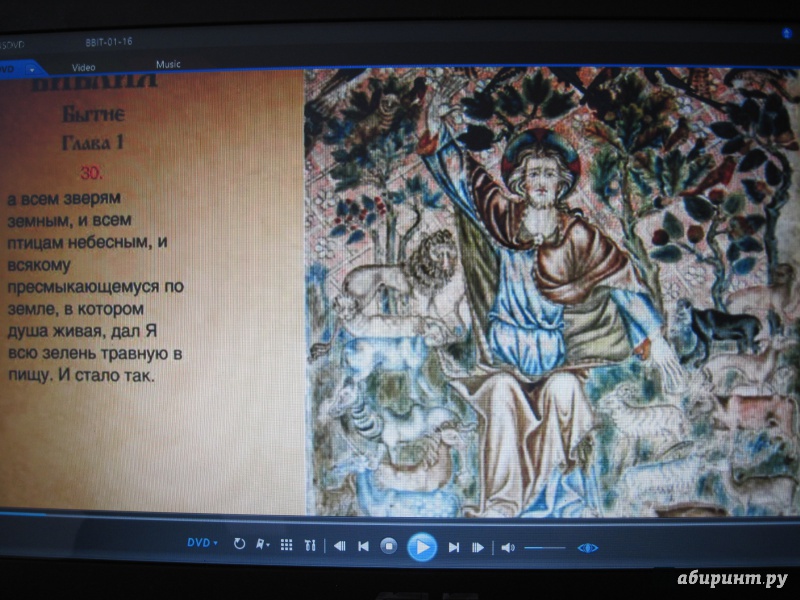Click the tapestry illustration in the video

pos(552,292)
